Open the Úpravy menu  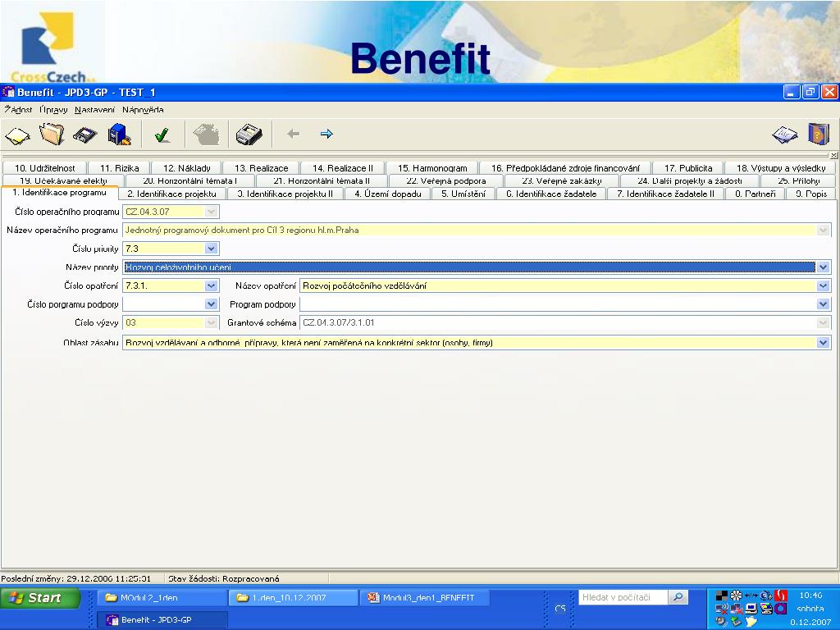tap(53, 110)
